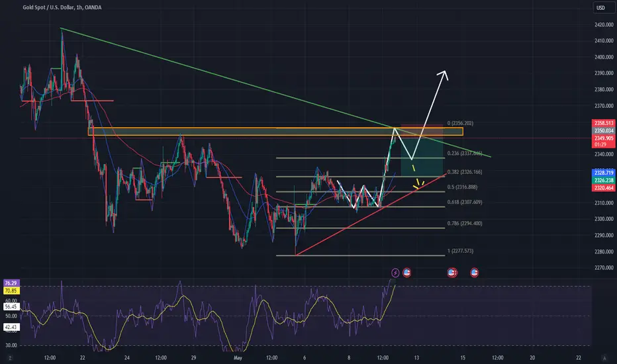Click the 2370.000 price axis label

click(604, 106)
